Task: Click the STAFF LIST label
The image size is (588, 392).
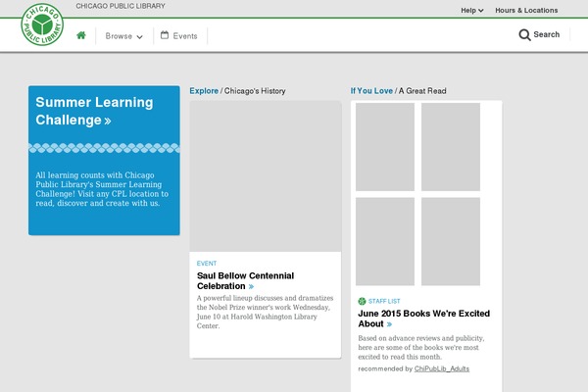Action: point(384,301)
